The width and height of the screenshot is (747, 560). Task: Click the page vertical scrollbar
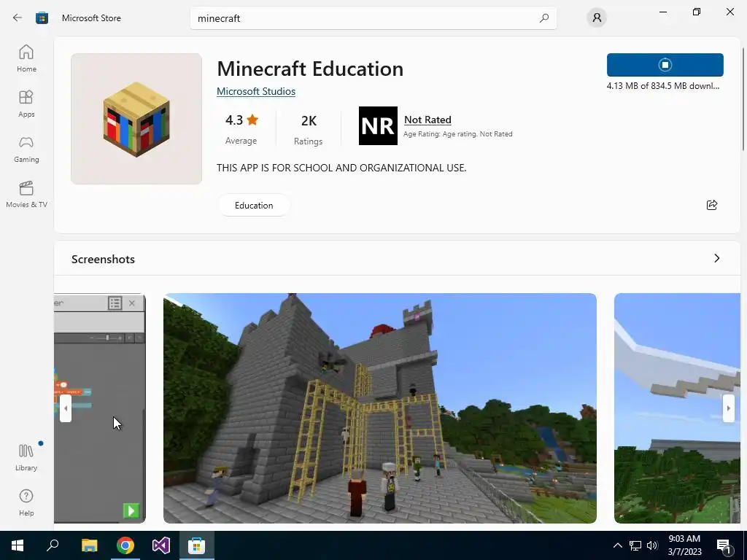743,99
